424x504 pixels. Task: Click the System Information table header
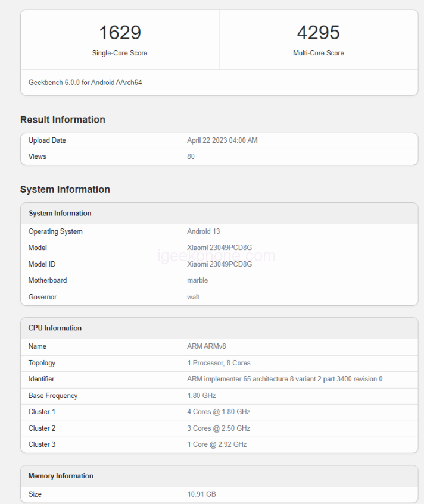(60, 213)
